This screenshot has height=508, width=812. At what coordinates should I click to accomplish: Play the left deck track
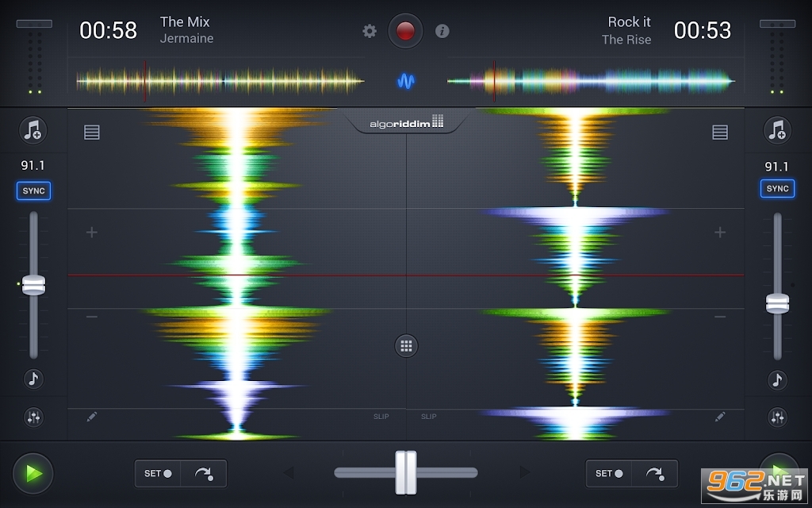tap(33, 473)
